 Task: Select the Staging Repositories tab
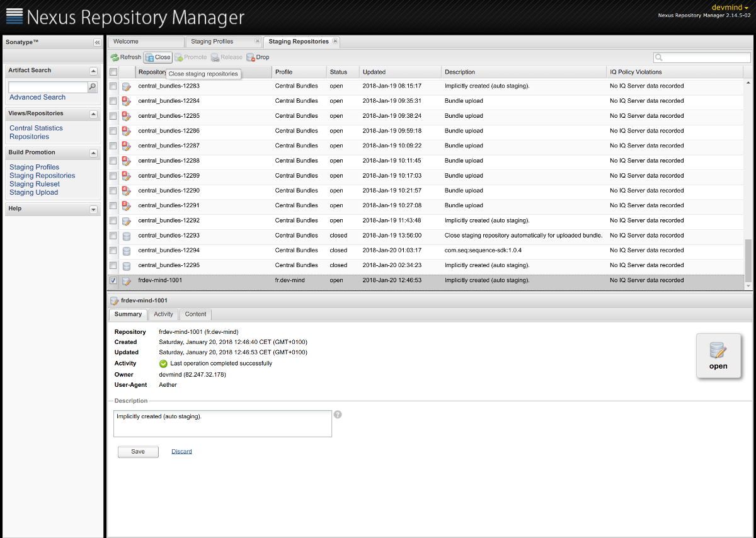(x=302, y=42)
